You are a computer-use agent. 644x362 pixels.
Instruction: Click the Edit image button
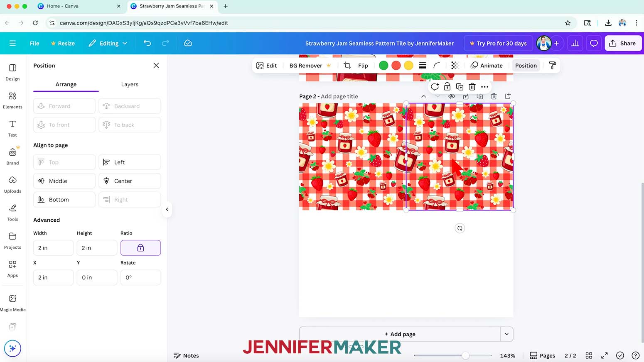267,66
